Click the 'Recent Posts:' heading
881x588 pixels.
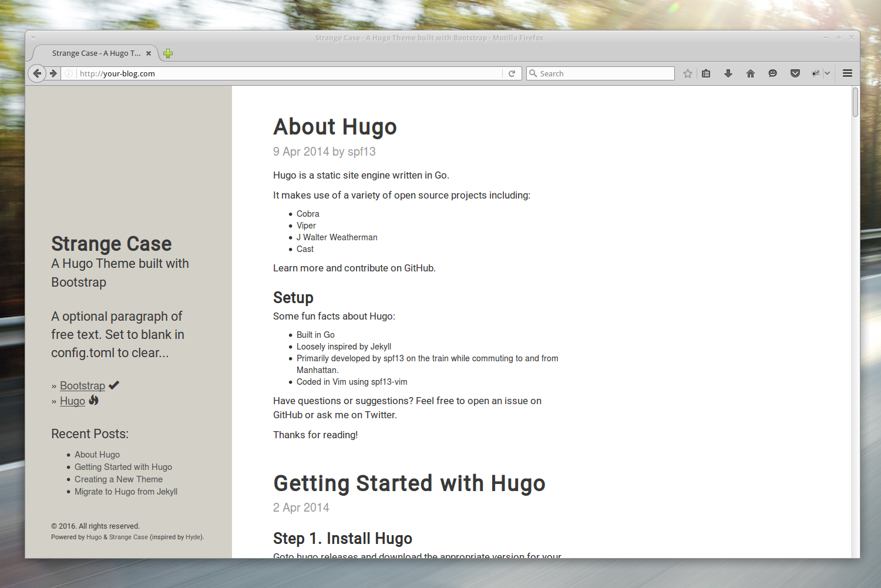click(x=90, y=434)
